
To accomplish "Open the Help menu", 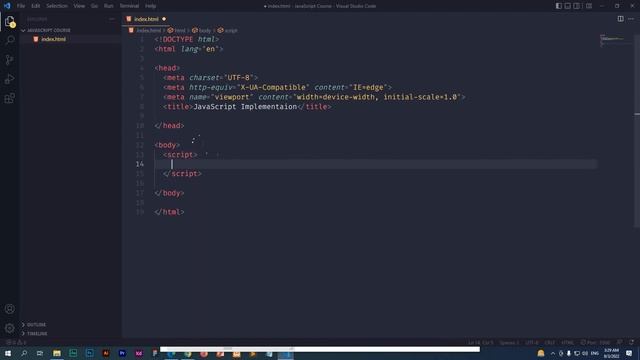I will pos(151,6).
